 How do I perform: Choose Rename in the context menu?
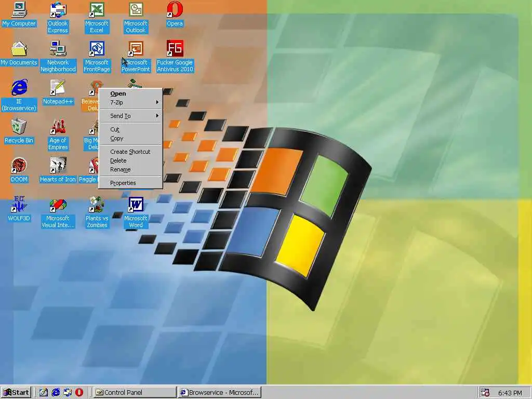(130, 170)
